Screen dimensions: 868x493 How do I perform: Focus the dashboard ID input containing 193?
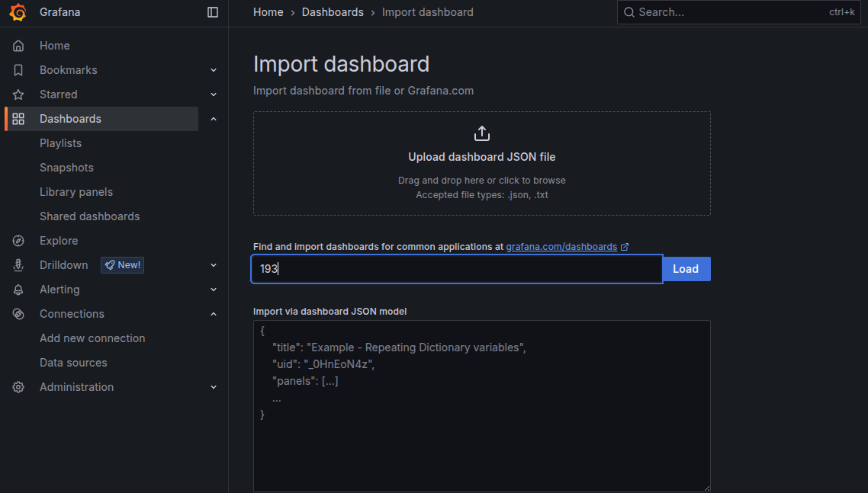click(x=457, y=269)
